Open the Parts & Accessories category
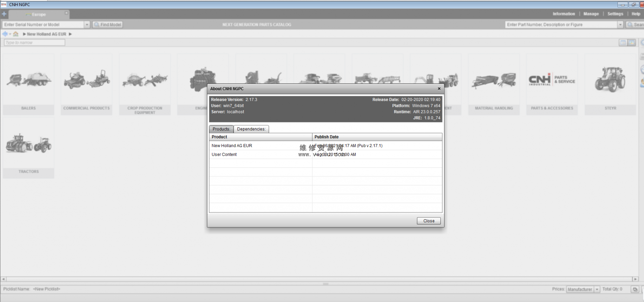644x302 pixels. [x=552, y=84]
